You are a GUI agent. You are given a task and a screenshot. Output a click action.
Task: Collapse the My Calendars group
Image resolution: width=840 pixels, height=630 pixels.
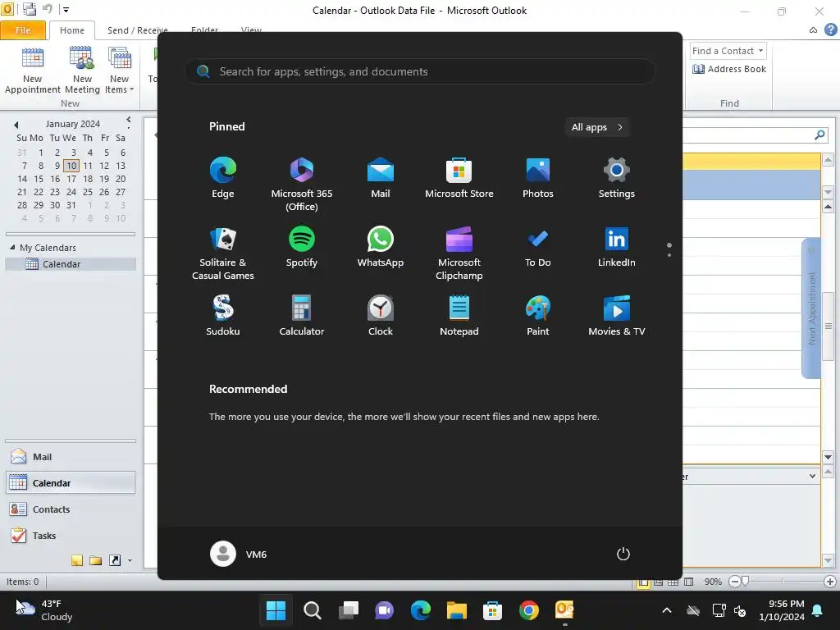[x=12, y=248]
